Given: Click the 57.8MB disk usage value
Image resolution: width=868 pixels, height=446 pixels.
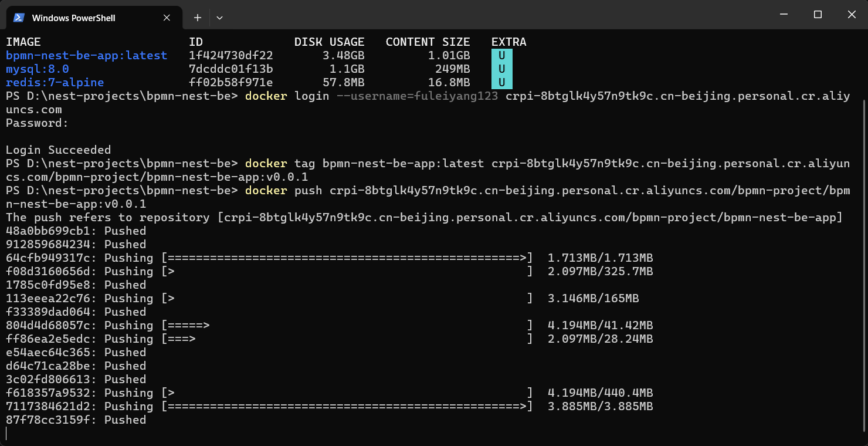Looking at the screenshot, I should (344, 83).
